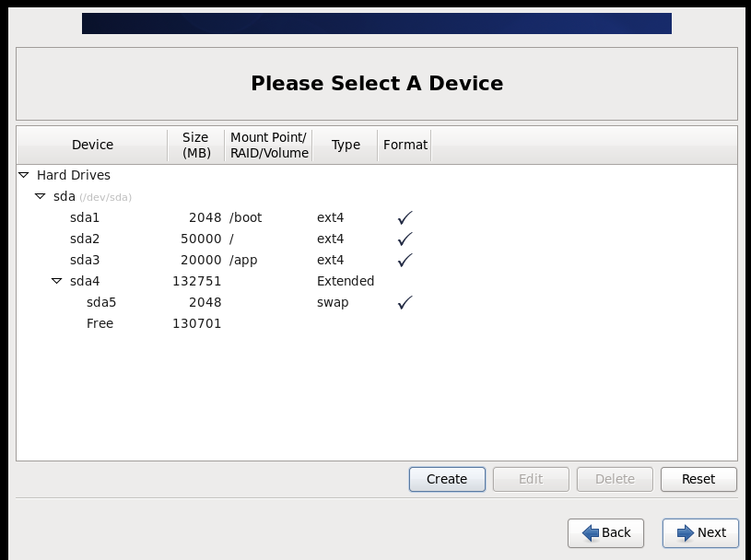Select the sda4 extended partition row
751x560 pixels.
[377, 281]
